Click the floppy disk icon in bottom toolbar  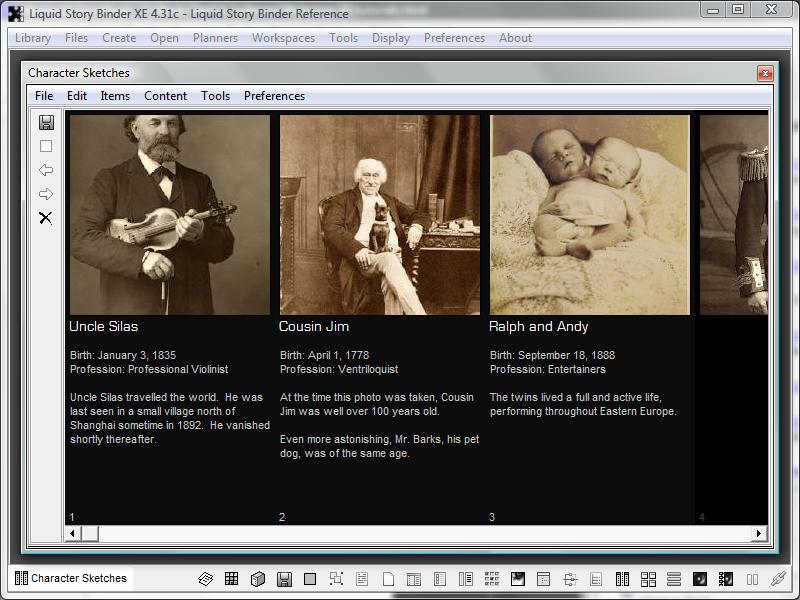(x=284, y=579)
